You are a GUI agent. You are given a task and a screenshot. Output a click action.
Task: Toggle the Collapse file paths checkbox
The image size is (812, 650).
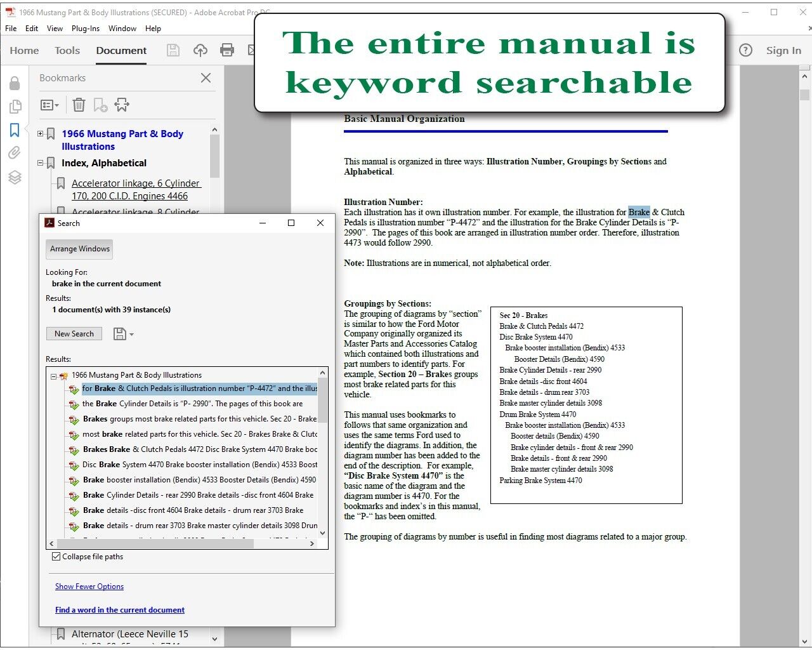pyautogui.click(x=56, y=557)
